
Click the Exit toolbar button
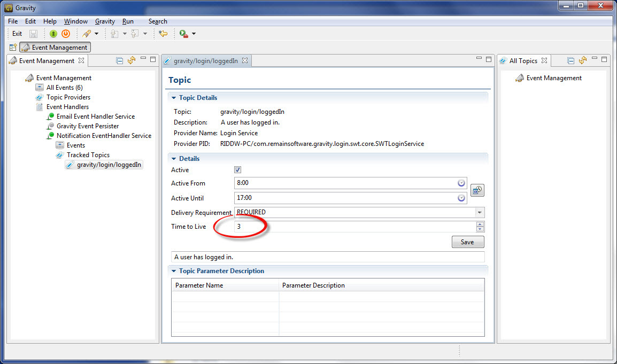click(x=17, y=34)
